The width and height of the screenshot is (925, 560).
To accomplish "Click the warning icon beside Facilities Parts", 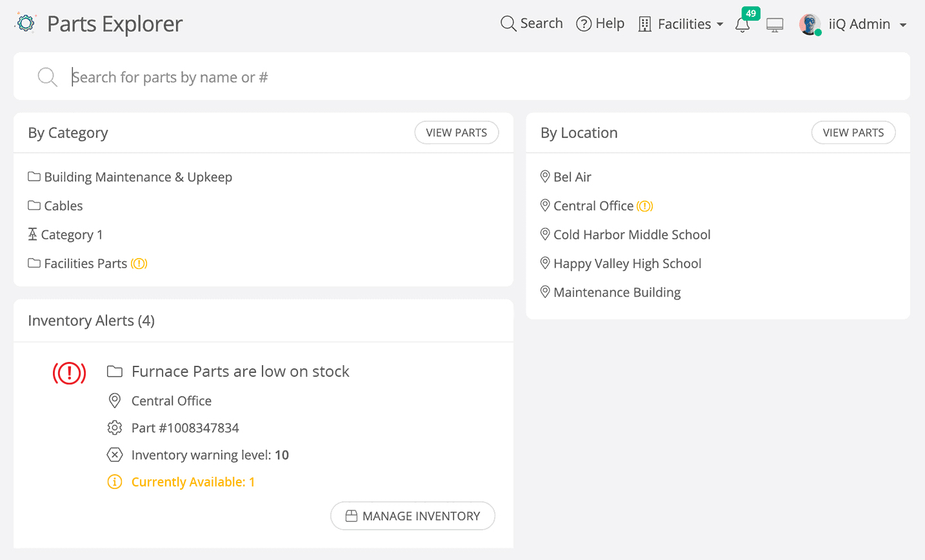I will click(139, 263).
